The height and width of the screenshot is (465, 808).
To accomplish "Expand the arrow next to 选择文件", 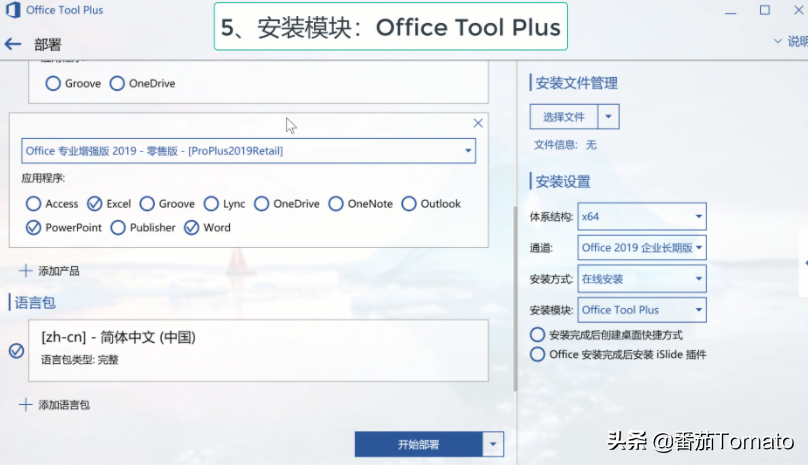I will (609, 117).
